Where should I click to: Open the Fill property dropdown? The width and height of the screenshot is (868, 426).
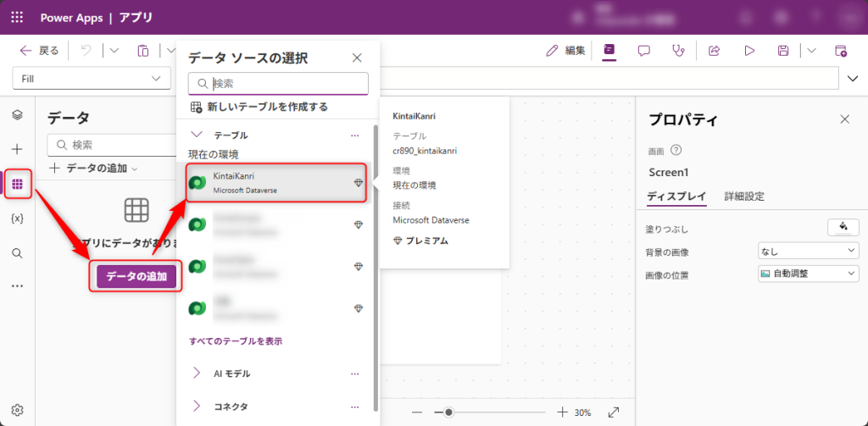(x=92, y=79)
